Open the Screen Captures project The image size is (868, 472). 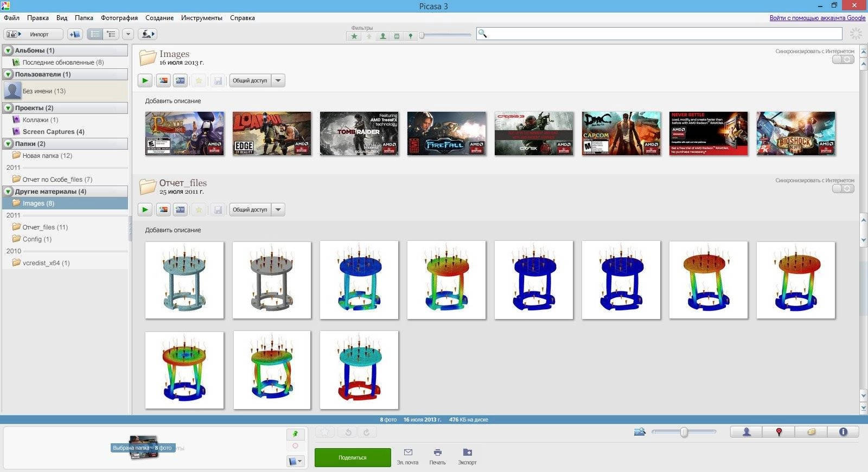[65, 132]
